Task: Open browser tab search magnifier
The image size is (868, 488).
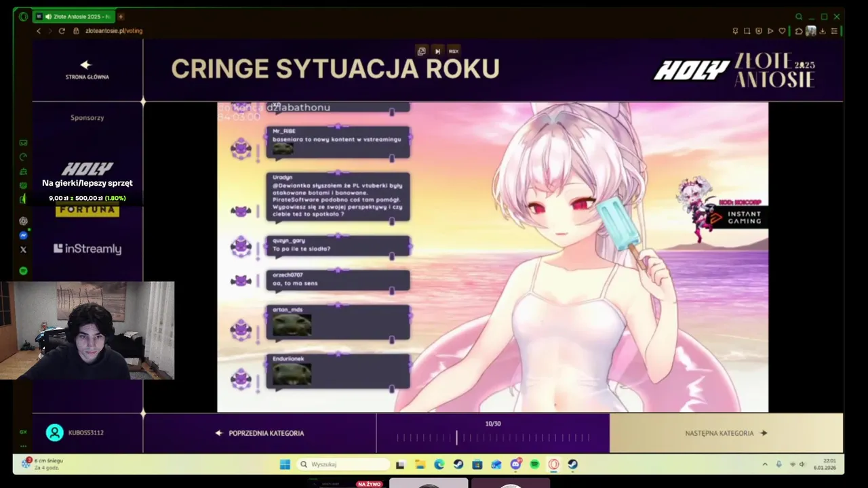Action: [x=799, y=17]
